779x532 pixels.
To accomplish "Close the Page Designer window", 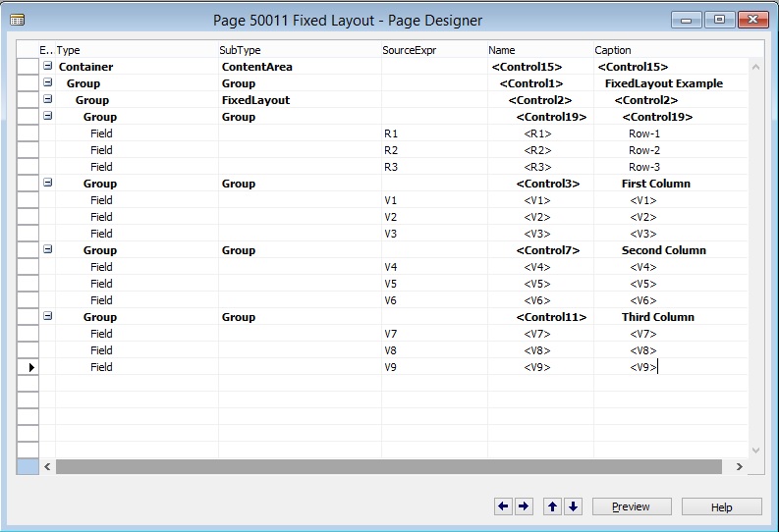I will tap(753, 20).
